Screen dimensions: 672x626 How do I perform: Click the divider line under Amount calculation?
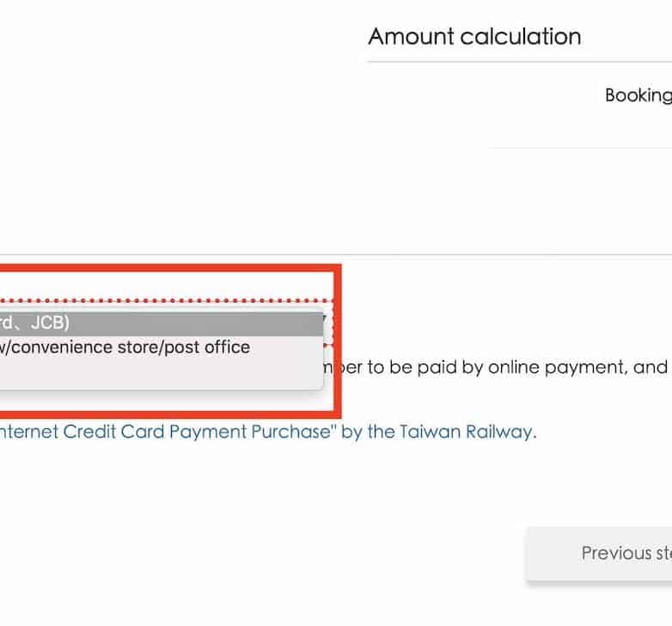(x=516, y=62)
